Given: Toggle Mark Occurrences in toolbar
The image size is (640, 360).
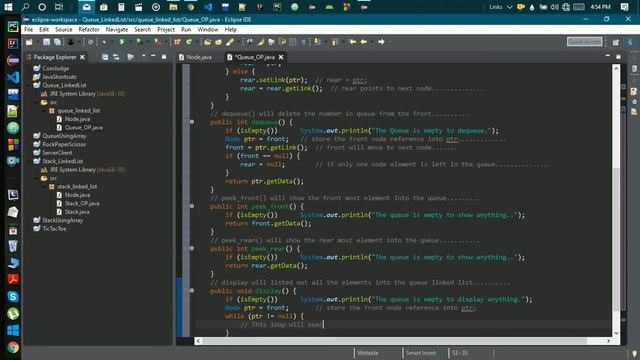Looking at the screenshot, I should [260, 42].
